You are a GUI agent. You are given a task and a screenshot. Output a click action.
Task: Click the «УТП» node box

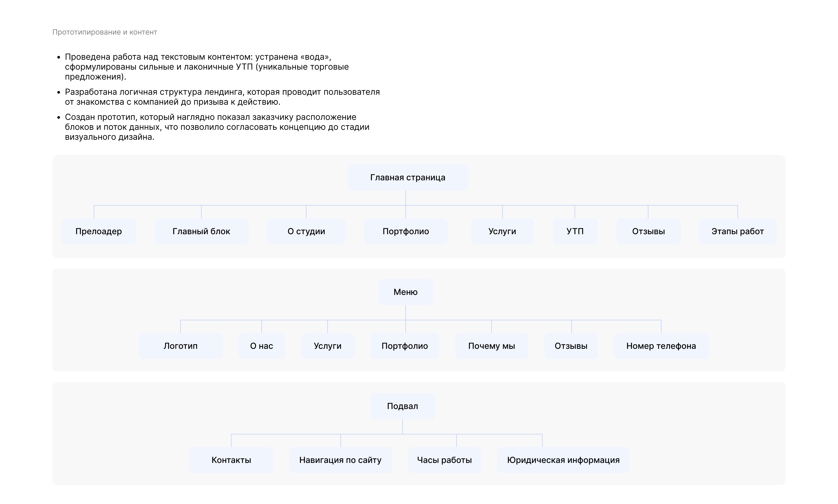575,231
